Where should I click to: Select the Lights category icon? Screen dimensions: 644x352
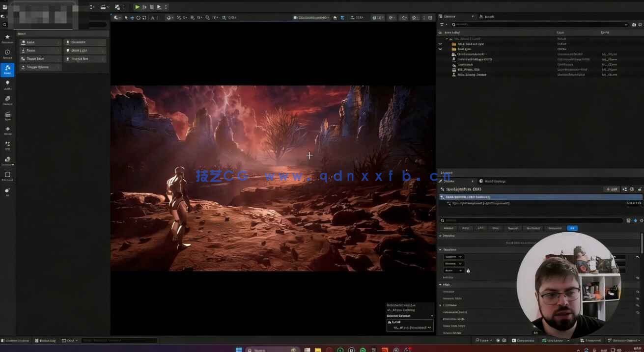point(7,85)
